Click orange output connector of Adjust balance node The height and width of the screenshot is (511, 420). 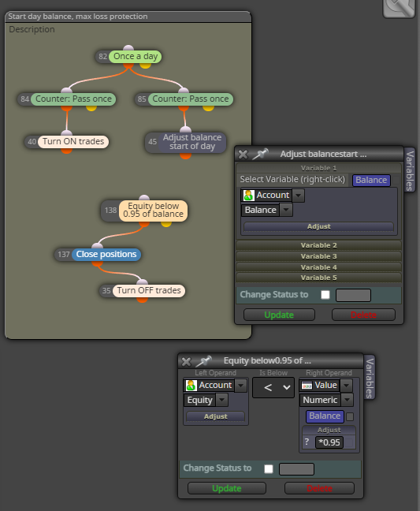pos(185,156)
